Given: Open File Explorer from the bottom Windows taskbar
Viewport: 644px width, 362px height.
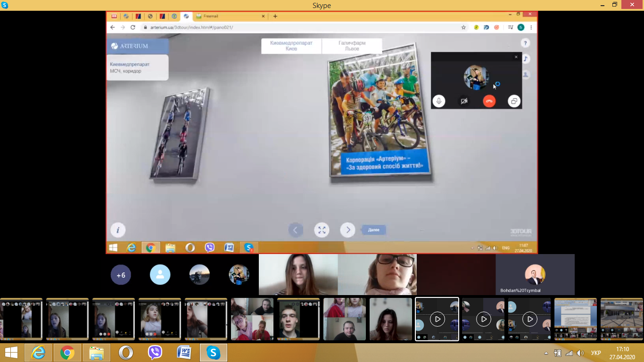Looking at the screenshot, I should 97,353.
